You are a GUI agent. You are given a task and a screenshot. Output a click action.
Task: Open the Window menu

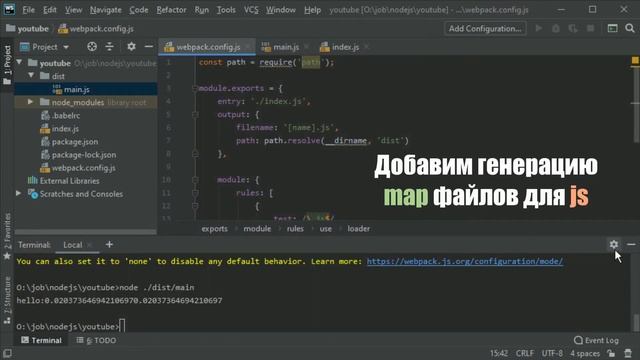coord(281,9)
